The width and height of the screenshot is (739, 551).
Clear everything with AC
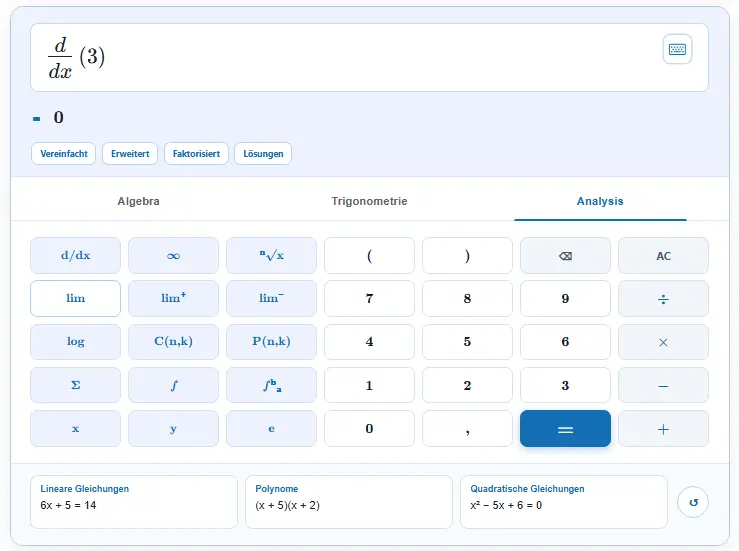pyautogui.click(x=663, y=255)
